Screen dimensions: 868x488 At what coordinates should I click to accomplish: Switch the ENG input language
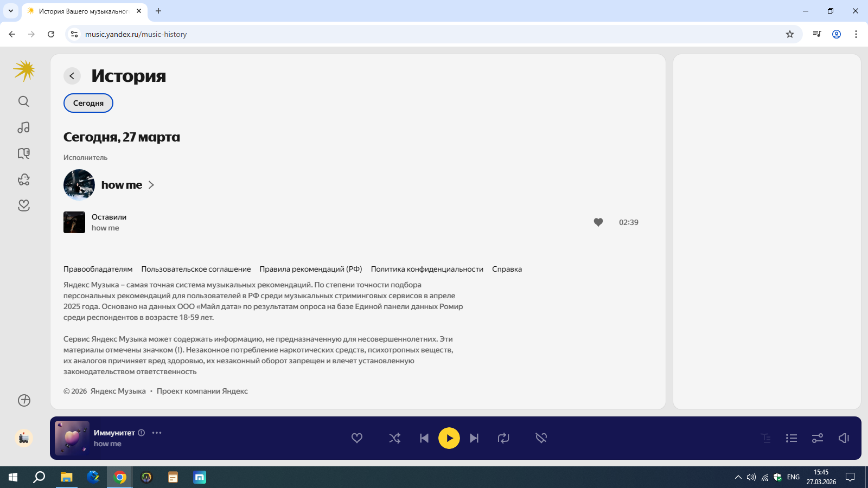tap(793, 477)
